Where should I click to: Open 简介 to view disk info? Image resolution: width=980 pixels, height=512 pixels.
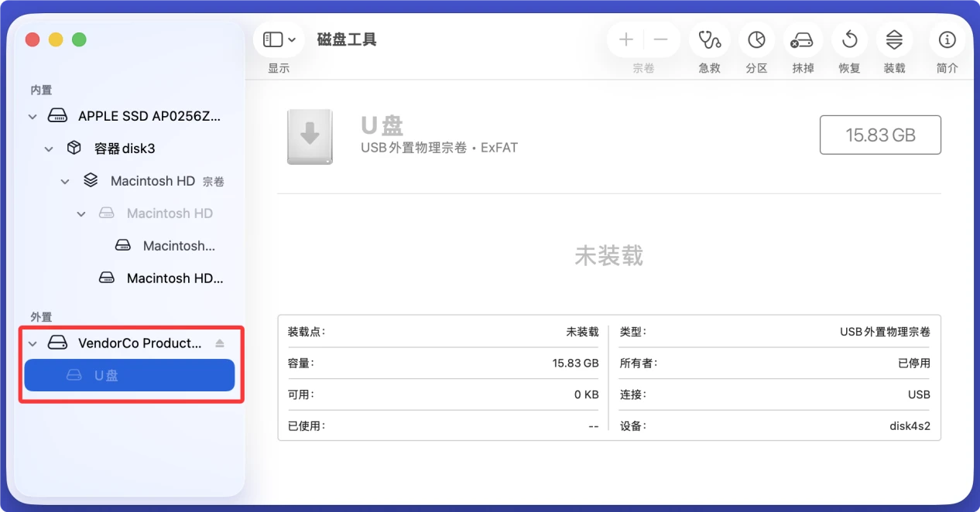[x=946, y=39]
